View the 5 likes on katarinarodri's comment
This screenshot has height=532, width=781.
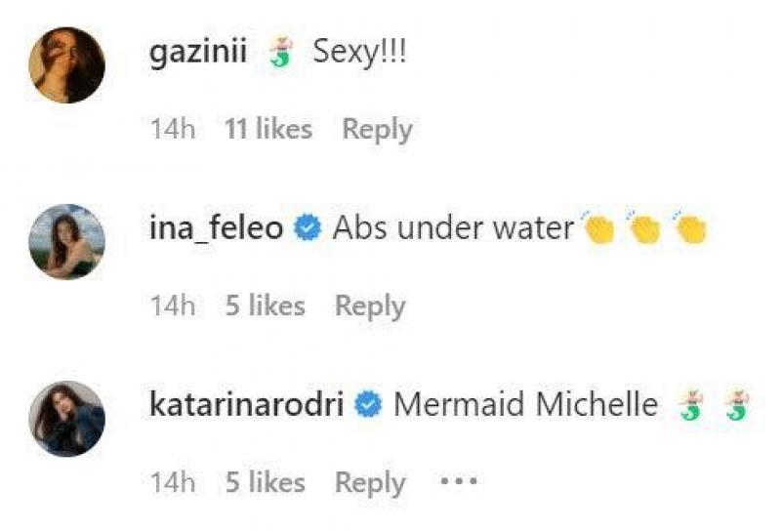point(265,482)
